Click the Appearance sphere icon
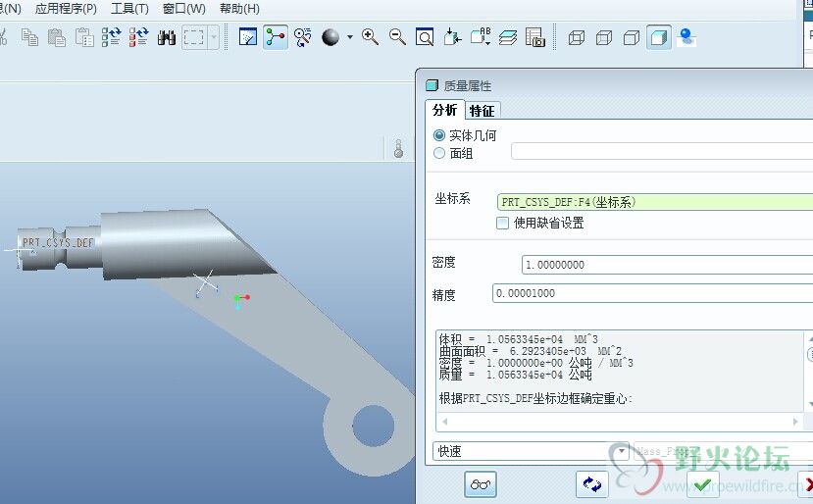The image size is (813, 504). (330, 37)
